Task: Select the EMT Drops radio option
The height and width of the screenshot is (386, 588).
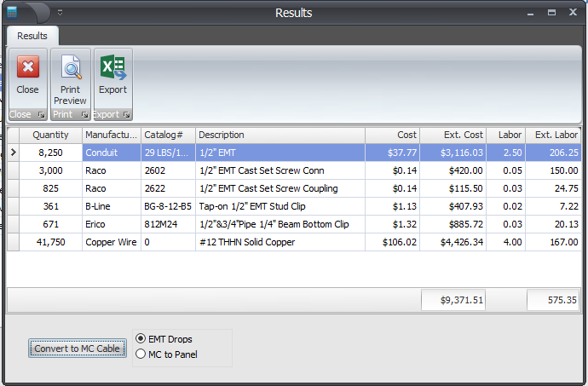Action: [x=141, y=339]
